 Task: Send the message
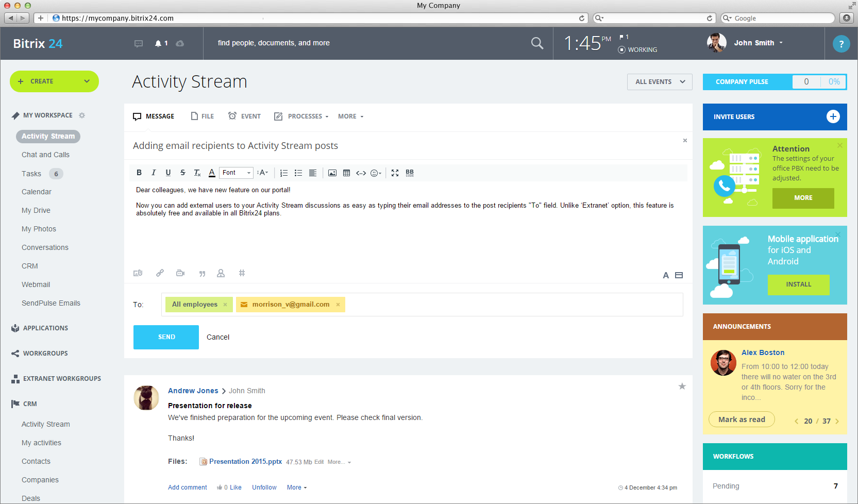pyautogui.click(x=166, y=337)
